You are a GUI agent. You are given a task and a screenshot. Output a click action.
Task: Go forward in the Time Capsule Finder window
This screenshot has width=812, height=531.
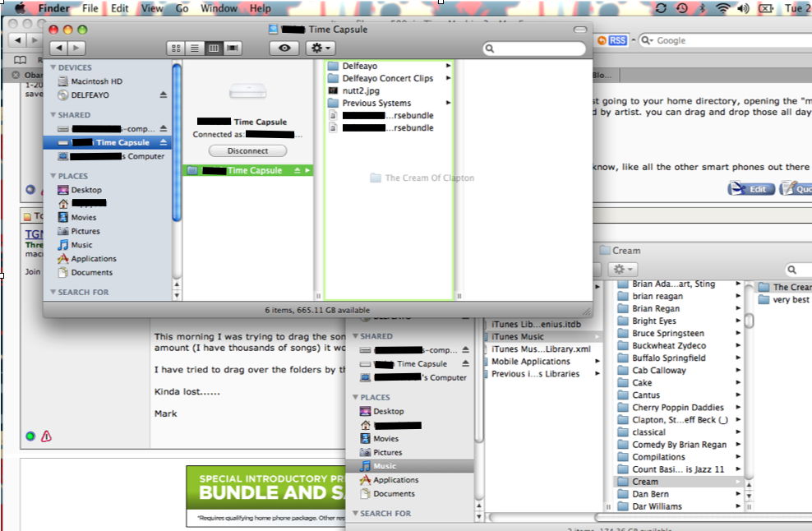pos(76,48)
